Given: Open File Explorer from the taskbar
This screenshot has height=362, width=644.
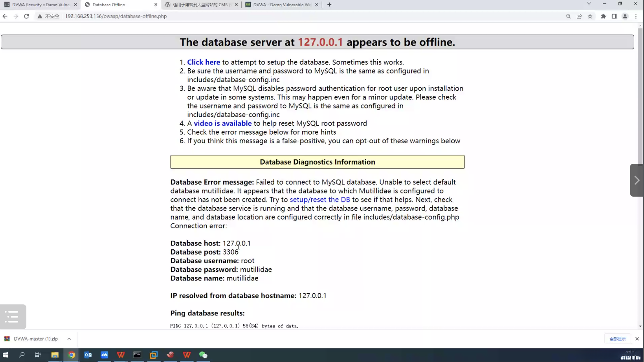Looking at the screenshot, I should 55,355.
